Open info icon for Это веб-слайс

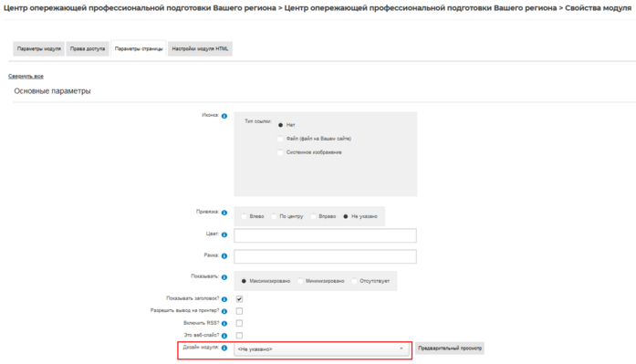(x=224, y=336)
